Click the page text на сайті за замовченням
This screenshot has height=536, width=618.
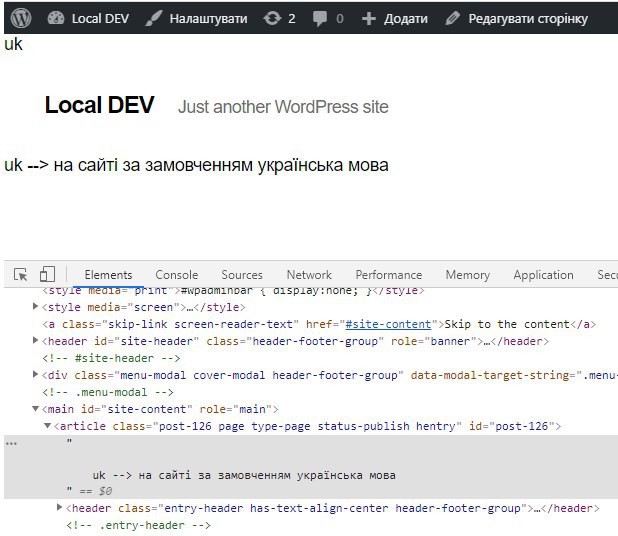[154, 165]
